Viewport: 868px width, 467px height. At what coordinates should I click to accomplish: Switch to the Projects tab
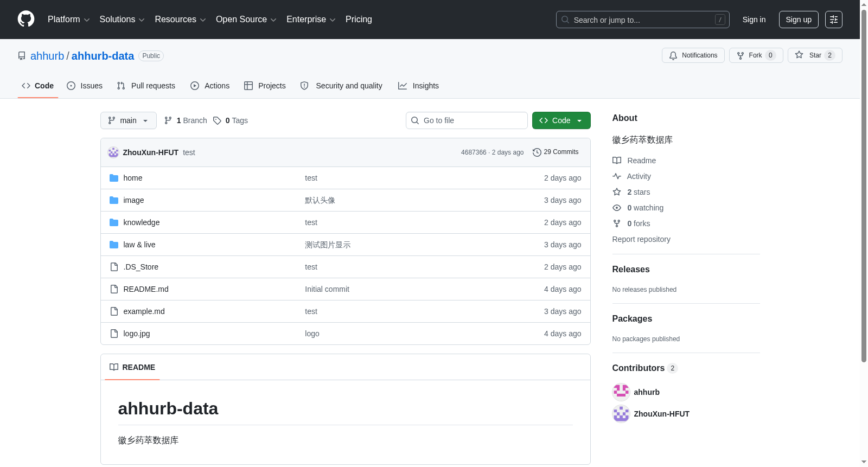tap(265, 86)
